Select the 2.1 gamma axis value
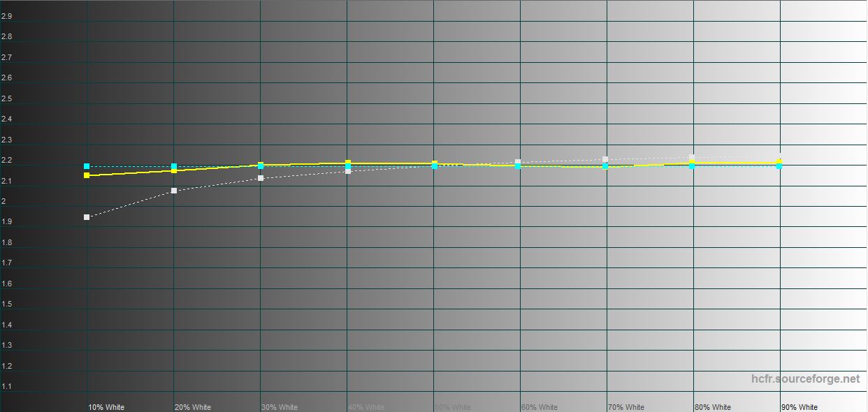 [6, 181]
